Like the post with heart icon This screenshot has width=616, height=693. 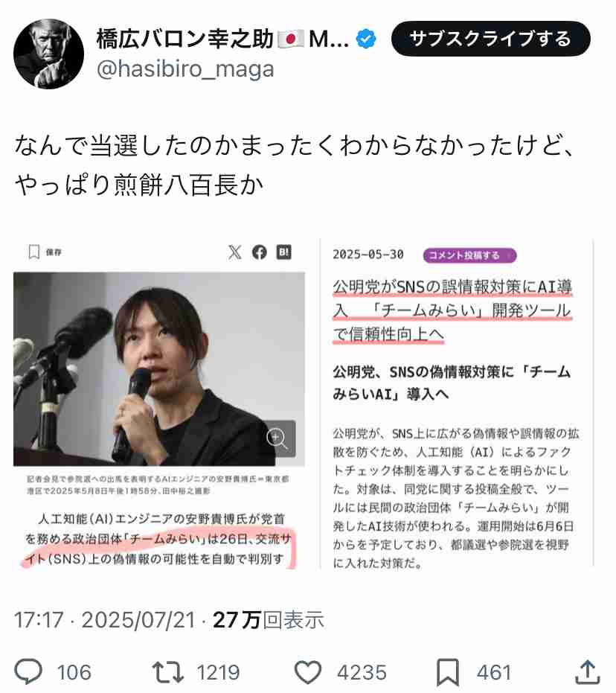click(308, 672)
